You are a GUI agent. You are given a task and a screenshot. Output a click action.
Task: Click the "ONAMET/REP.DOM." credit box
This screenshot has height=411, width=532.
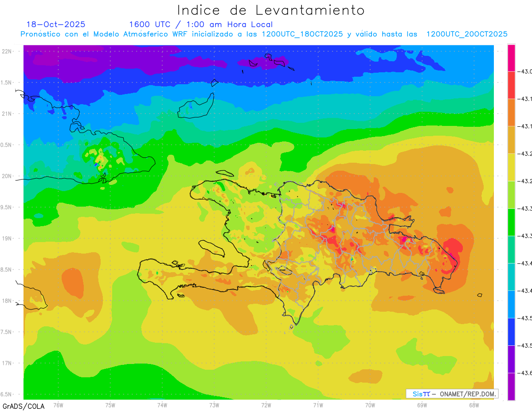pyautogui.click(x=452, y=394)
